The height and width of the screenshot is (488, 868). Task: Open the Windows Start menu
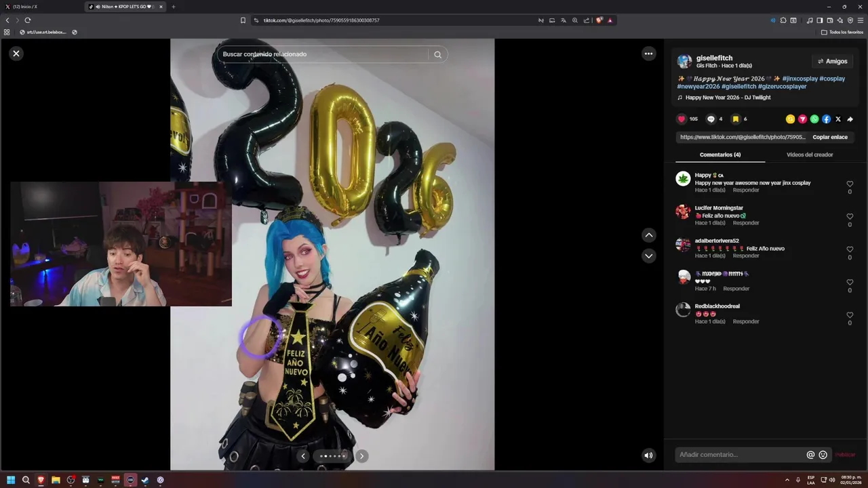11,480
